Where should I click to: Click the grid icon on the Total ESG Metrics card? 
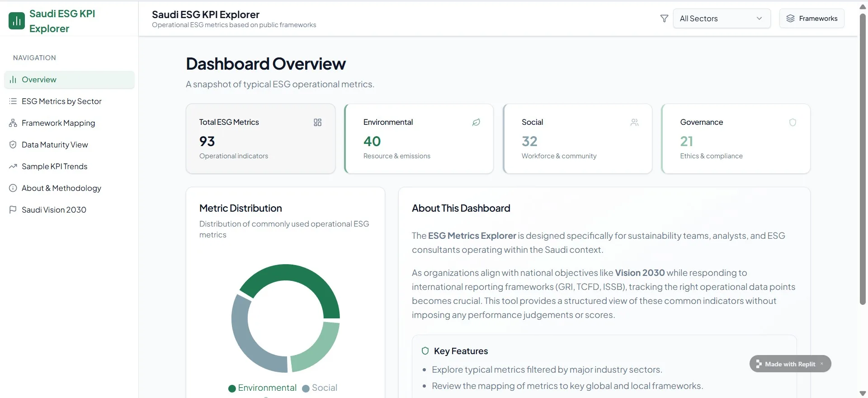point(318,123)
